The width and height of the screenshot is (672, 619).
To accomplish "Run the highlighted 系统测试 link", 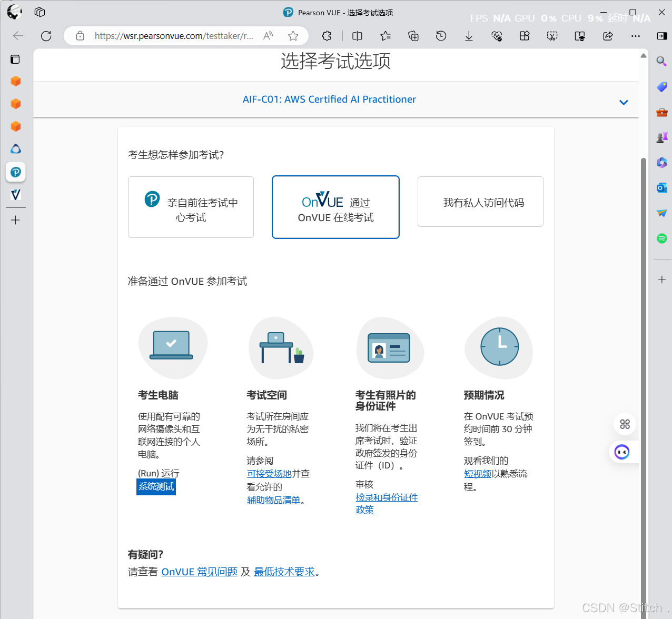I will point(156,486).
